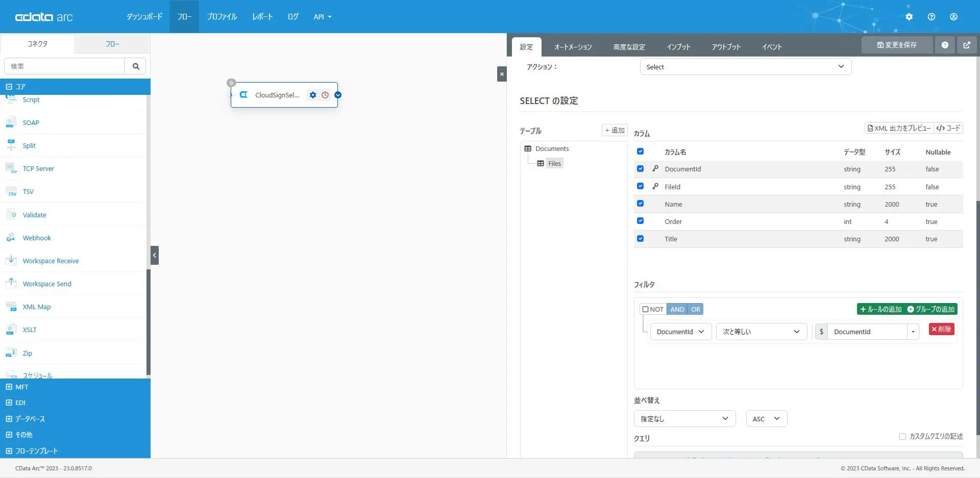This screenshot has width=980, height=478.
Task: Click the CData Arc logo
Action: pos(44,17)
